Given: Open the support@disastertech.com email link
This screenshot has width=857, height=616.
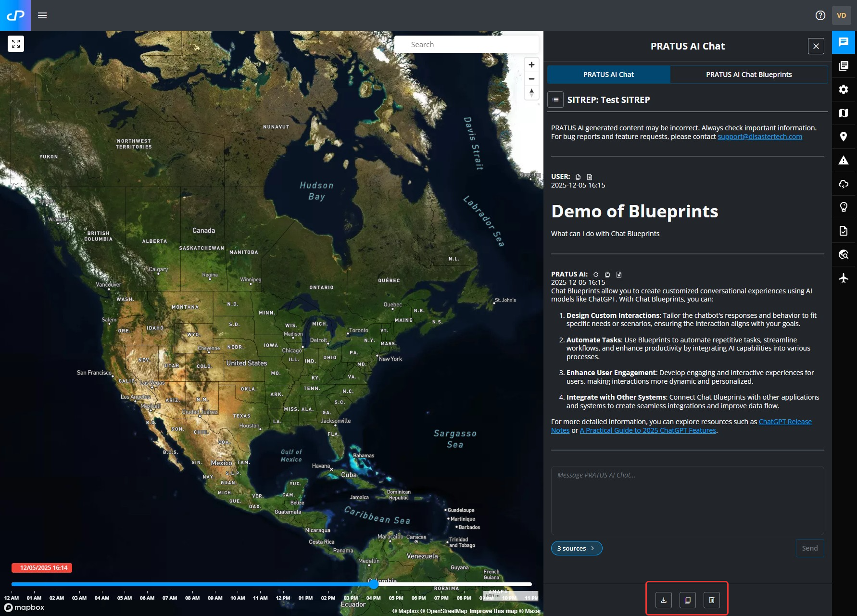Looking at the screenshot, I should click(760, 137).
